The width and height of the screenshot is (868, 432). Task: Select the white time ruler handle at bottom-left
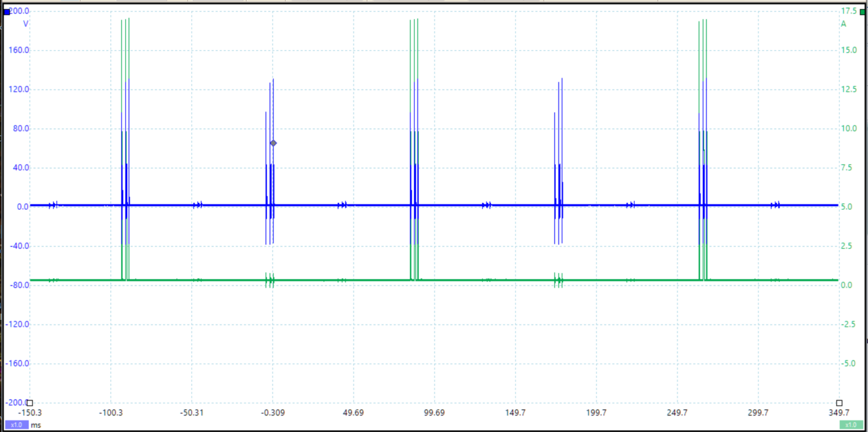pos(30,403)
